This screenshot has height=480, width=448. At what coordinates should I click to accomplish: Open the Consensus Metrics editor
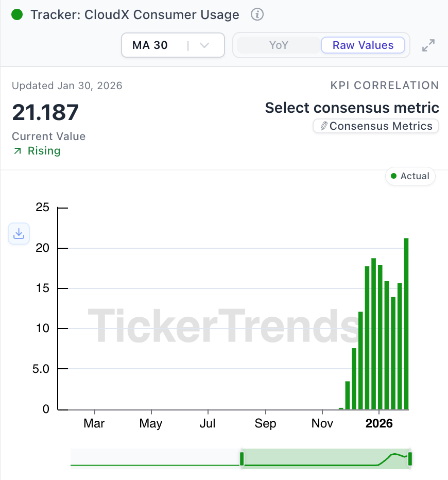pos(376,126)
